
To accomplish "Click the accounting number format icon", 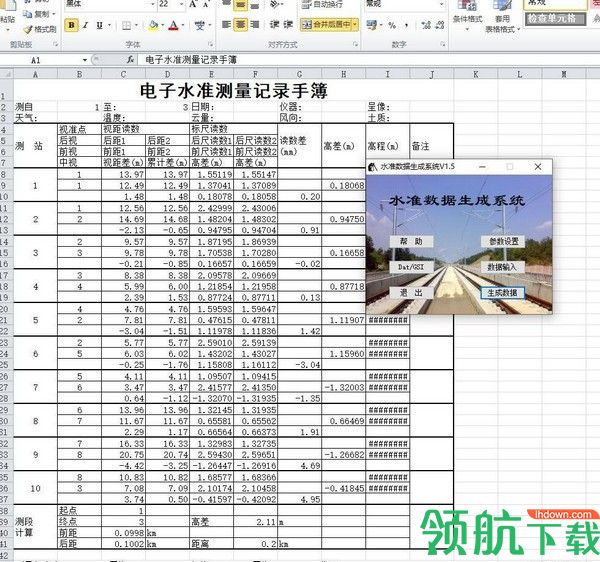I will click(x=372, y=25).
